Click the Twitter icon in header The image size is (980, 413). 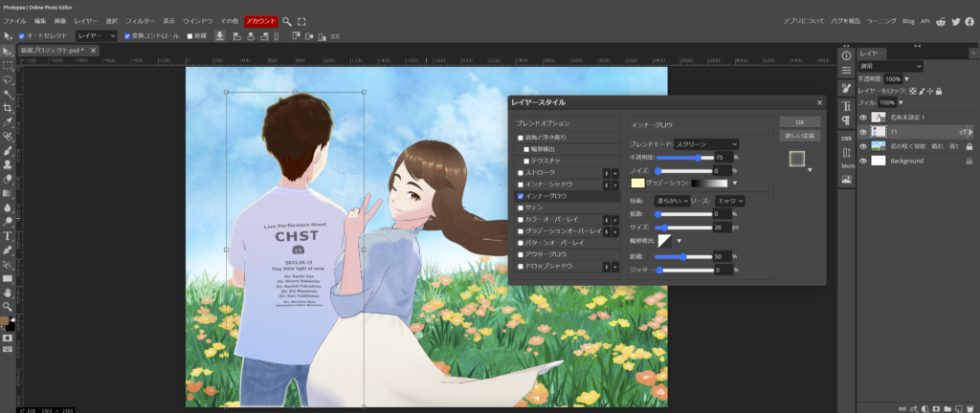(x=955, y=20)
